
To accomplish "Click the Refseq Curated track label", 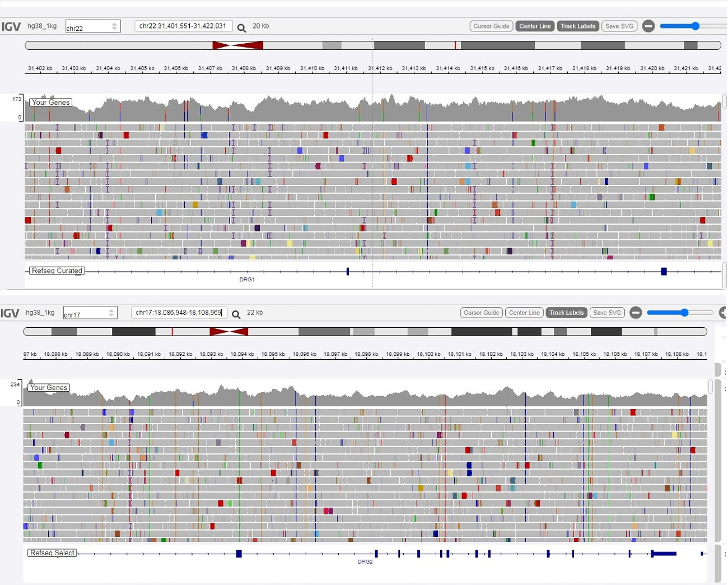I will 57,271.
